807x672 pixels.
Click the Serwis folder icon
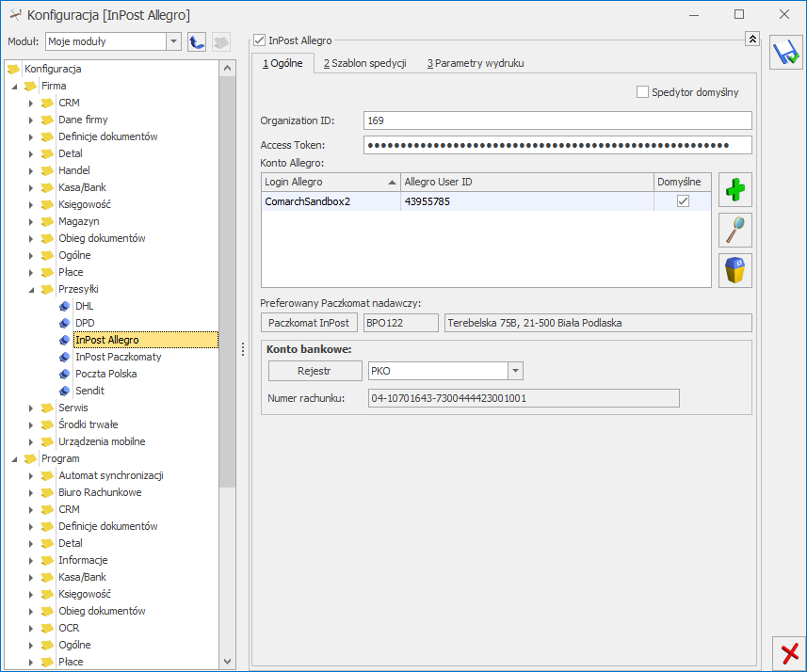(x=47, y=408)
